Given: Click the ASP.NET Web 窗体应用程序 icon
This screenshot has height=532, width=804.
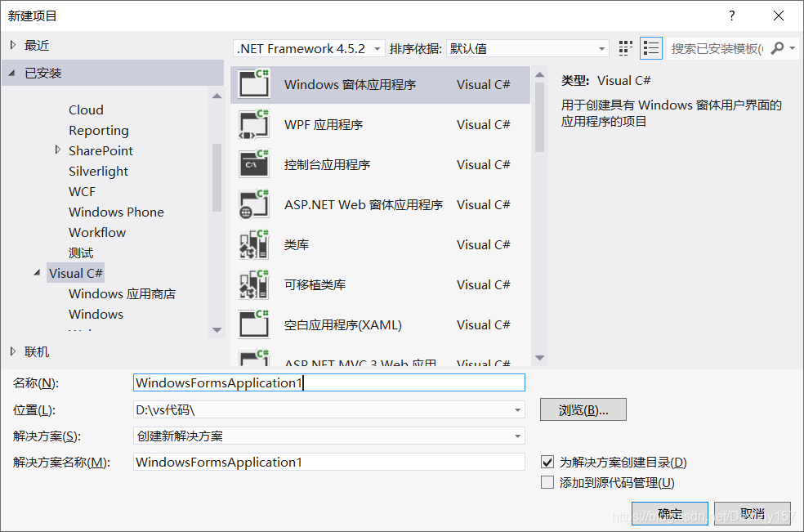Looking at the screenshot, I should (254, 204).
